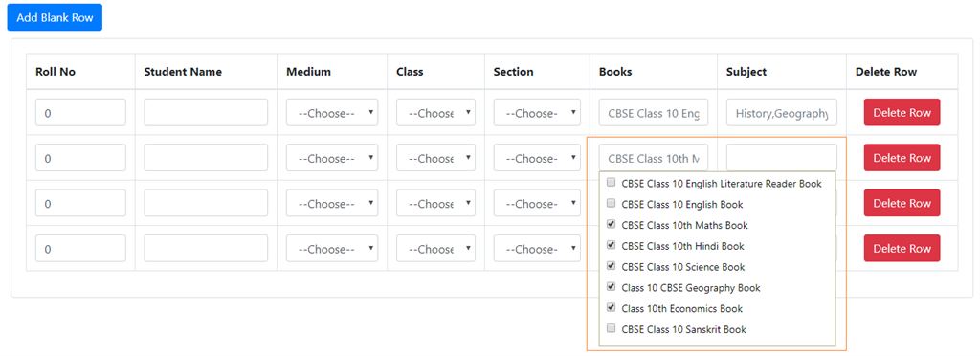The image size is (980, 356).
Task: Click the Subject field showing History,Geography
Action: click(x=782, y=112)
